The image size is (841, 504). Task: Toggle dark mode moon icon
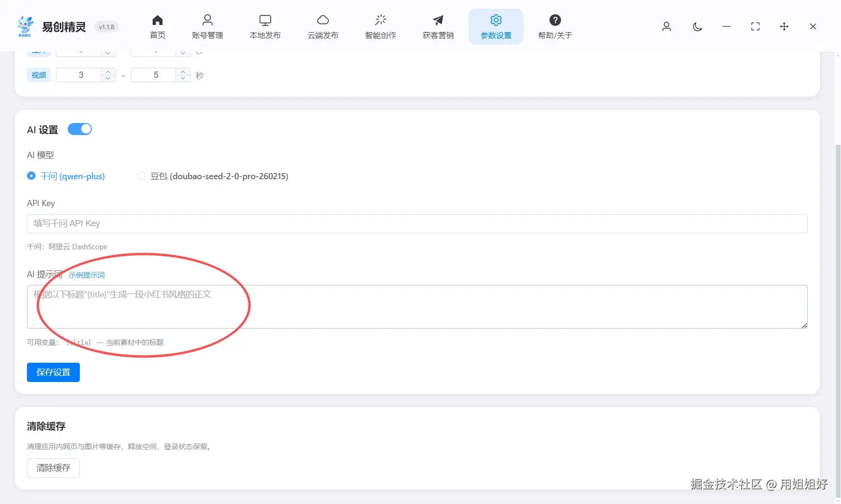click(x=698, y=27)
